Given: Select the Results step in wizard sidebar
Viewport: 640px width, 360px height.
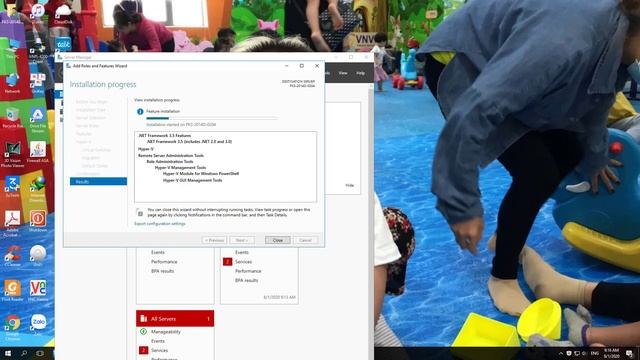Looking at the screenshot, I should tap(98, 182).
